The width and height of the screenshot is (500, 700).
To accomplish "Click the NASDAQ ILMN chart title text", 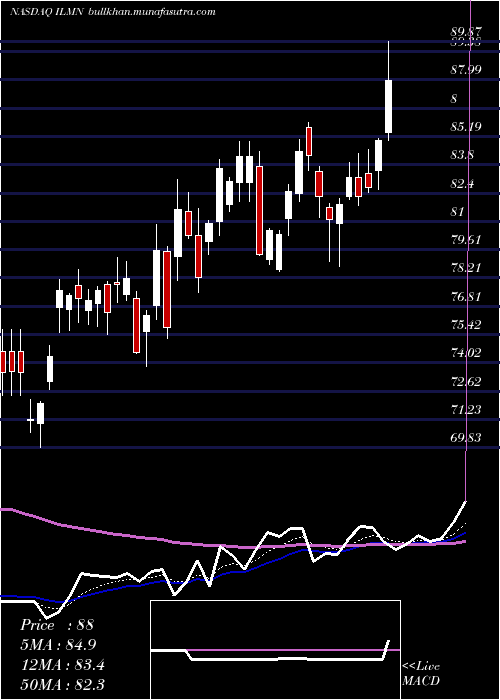I will click(x=46, y=12).
